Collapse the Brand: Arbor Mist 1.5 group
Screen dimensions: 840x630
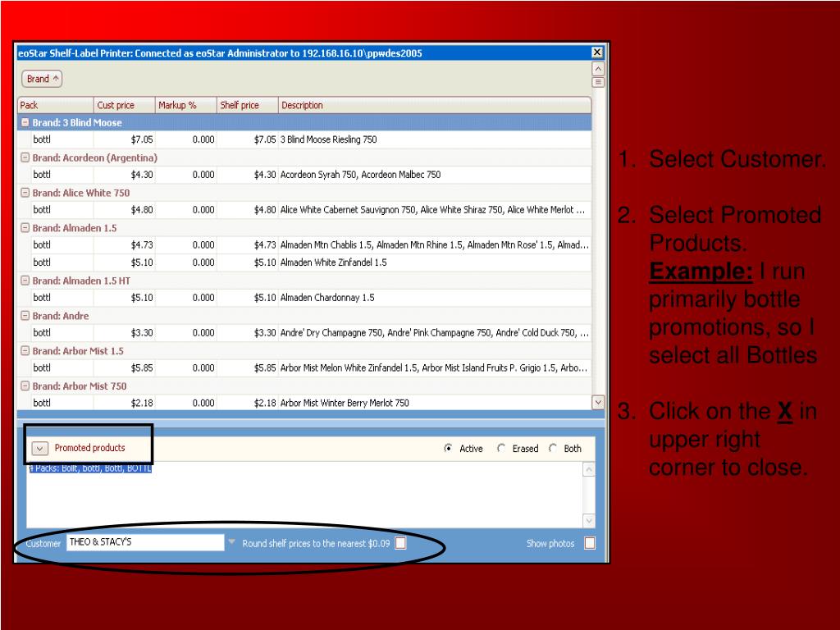[x=25, y=350]
